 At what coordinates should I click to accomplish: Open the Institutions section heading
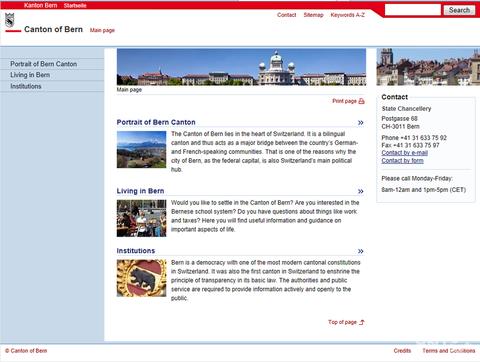point(136,251)
